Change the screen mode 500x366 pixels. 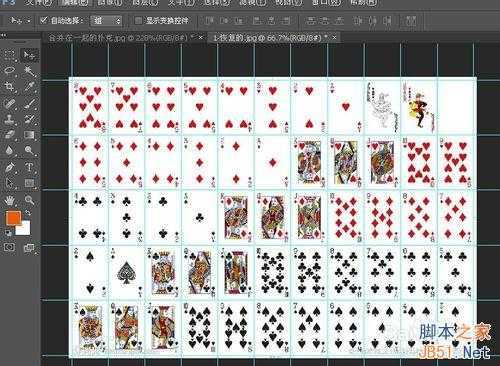29,247
